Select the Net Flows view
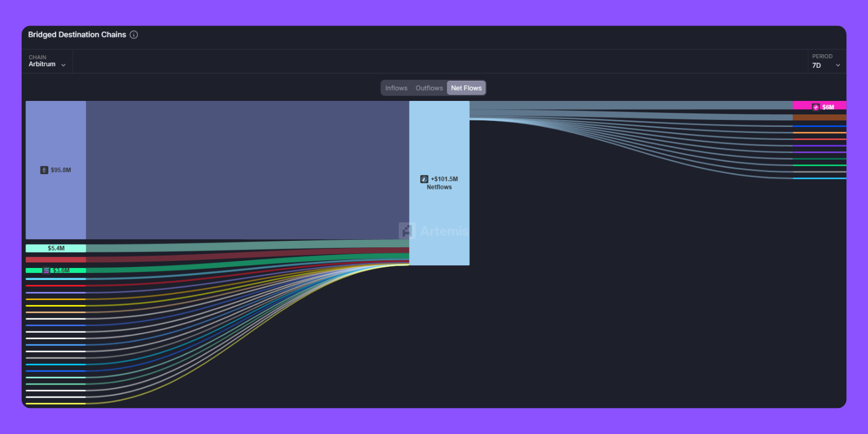 (466, 88)
